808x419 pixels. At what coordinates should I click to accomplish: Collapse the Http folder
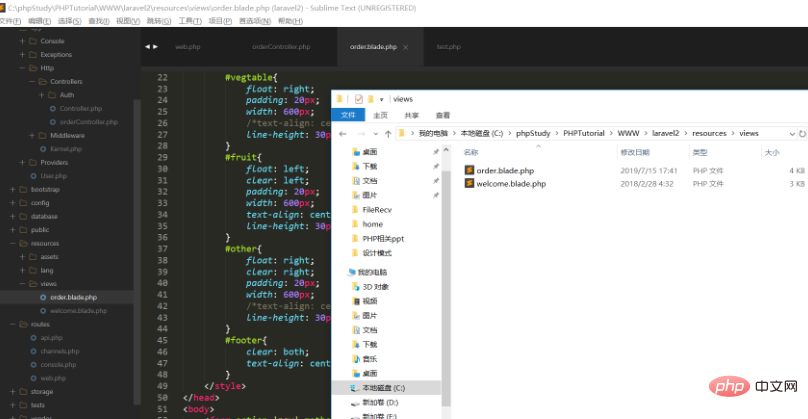(x=22, y=68)
